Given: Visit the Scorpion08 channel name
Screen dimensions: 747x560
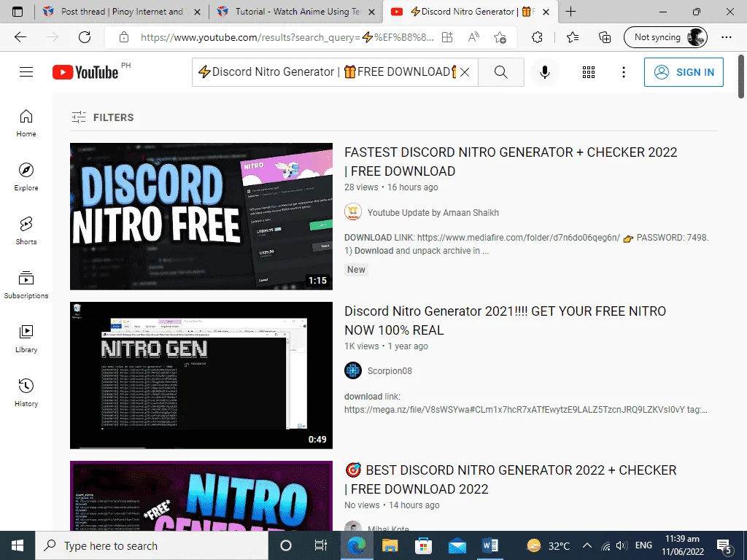Looking at the screenshot, I should pyautogui.click(x=390, y=371).
